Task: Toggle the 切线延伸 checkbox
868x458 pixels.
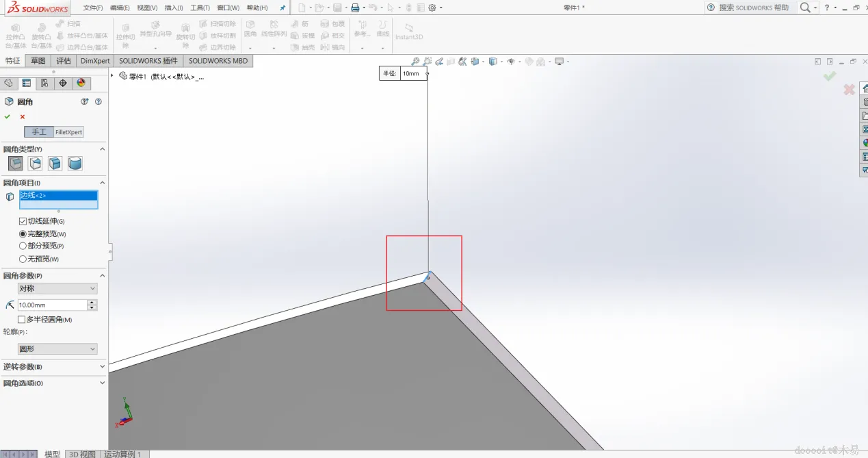Action: click(x=23, y=221)
